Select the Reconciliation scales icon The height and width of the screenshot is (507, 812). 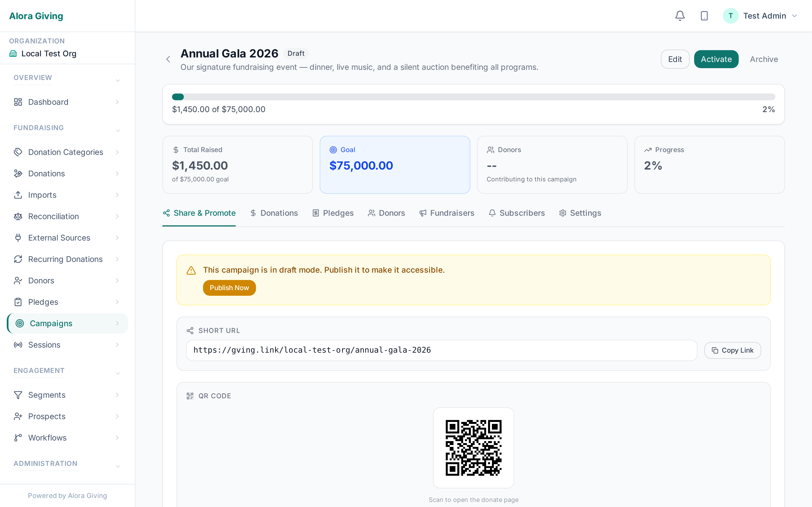point(18,216)
